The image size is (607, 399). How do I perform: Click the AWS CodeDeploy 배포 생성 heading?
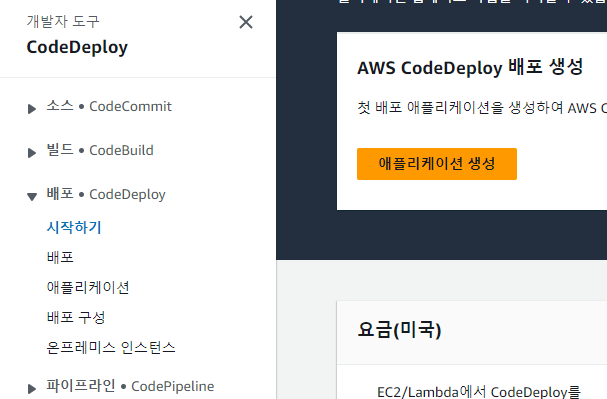[470, 67]
